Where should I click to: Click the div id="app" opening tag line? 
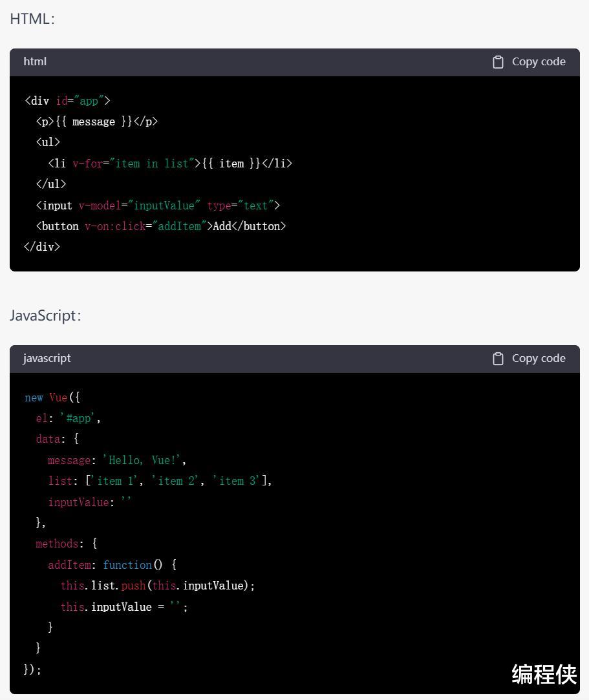(67, 101)
